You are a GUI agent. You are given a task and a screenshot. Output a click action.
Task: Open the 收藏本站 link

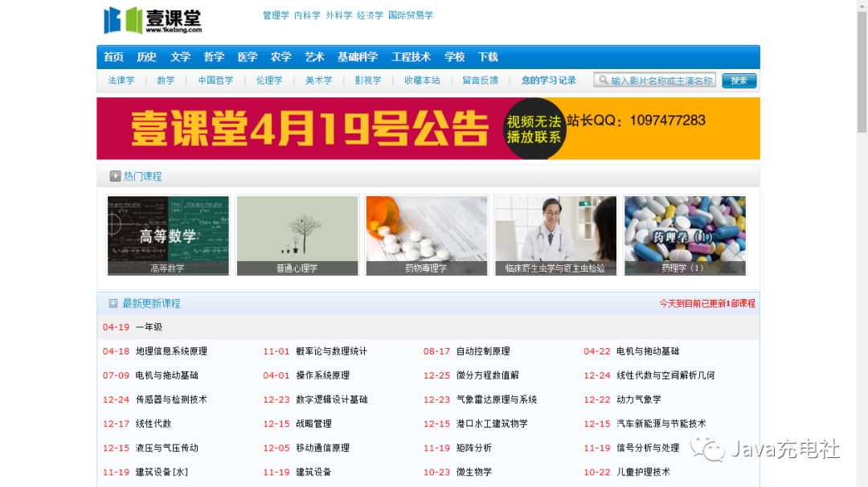(421, 80)
